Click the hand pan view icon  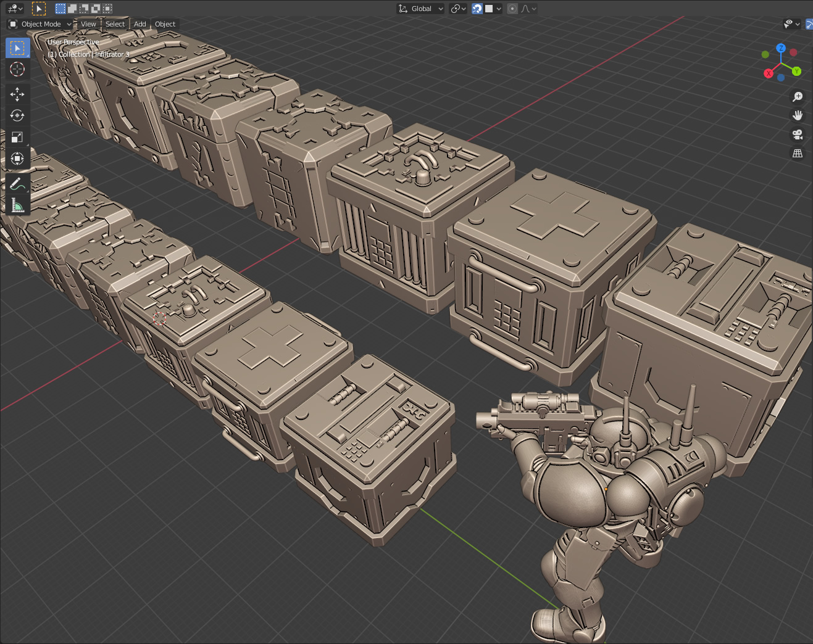click(798, 115)
